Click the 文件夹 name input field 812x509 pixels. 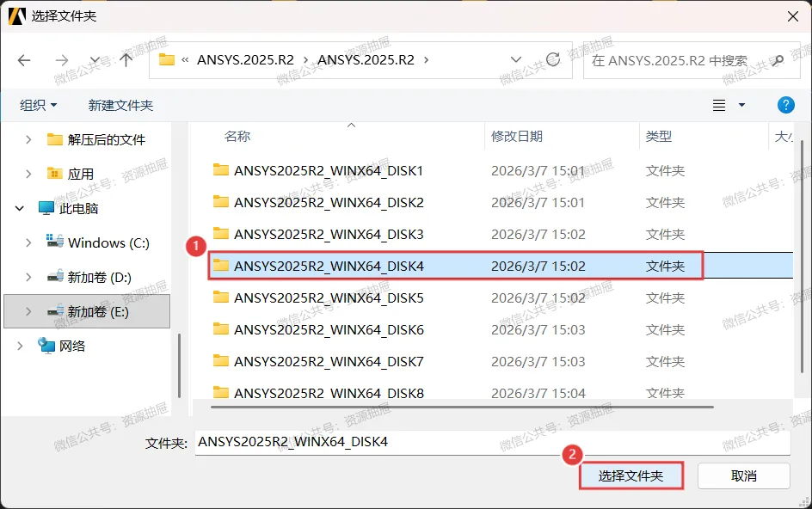coord(493,442)
